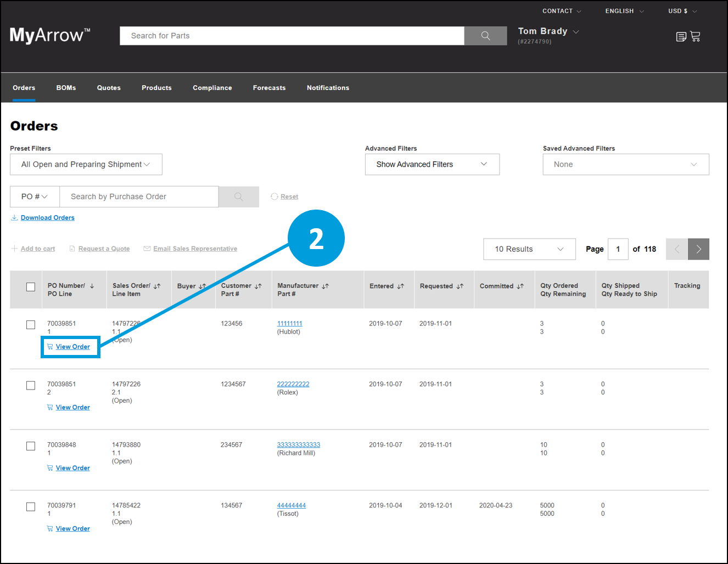Viewport: 728px width, 564px height.
Task: Open the Forecasts tab
Action: (x=269, y=88)
